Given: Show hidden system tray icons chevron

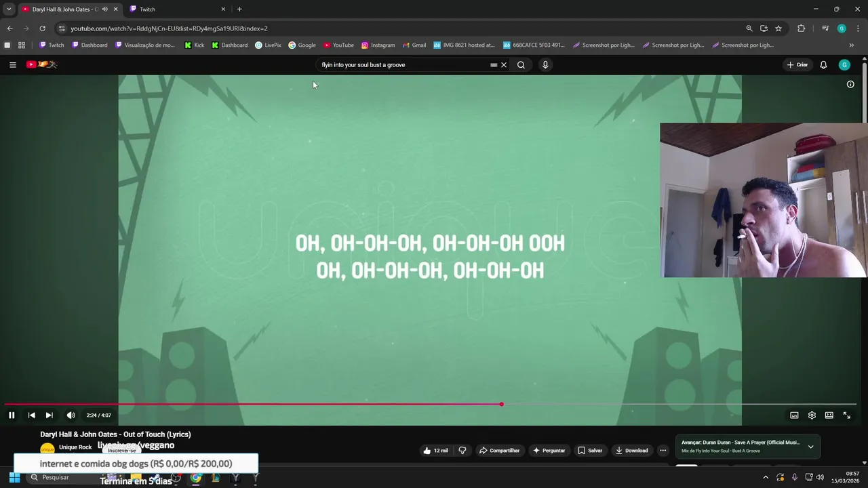Looking at the screenshot, I should (765, 477).
